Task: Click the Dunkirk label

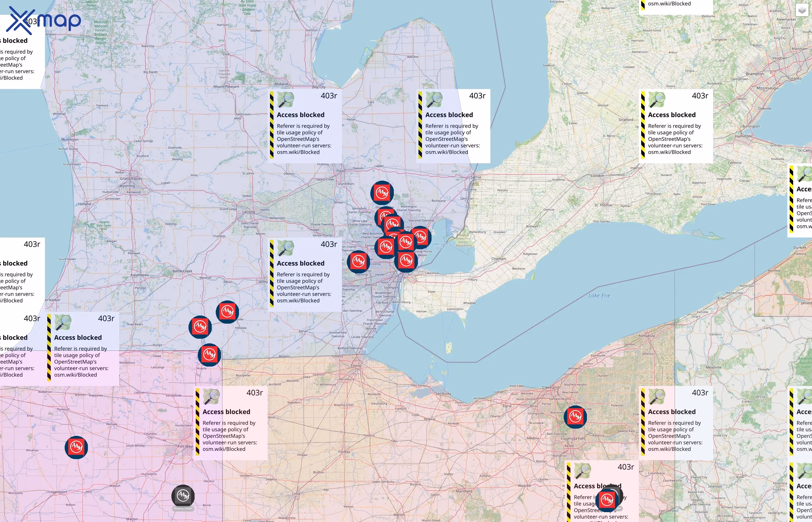Action: click(x=800, y=247)
